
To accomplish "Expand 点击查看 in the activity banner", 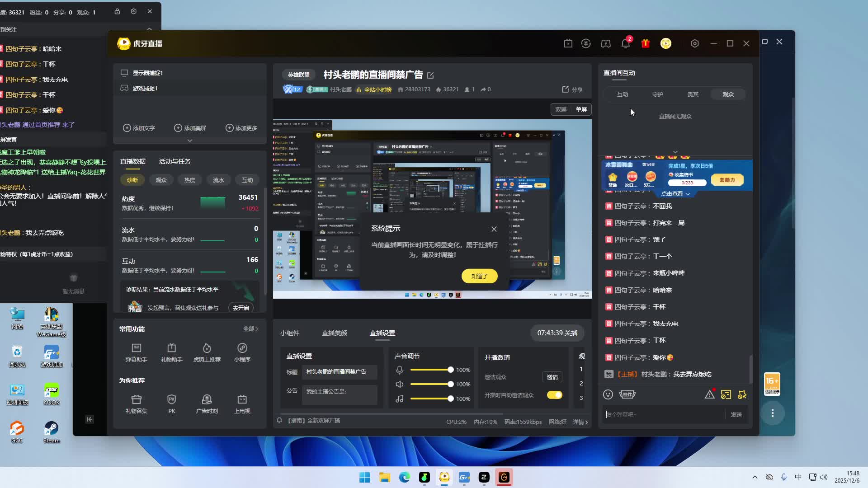I will pyautogui.click(x=675, y=194).
